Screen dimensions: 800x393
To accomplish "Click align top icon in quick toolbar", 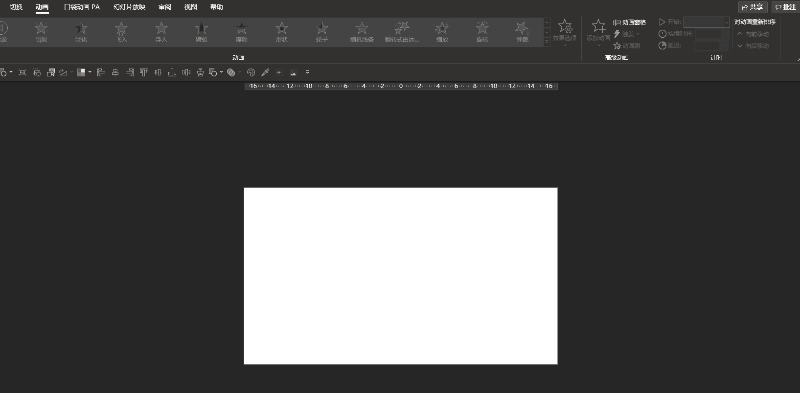I will (144, 72).
